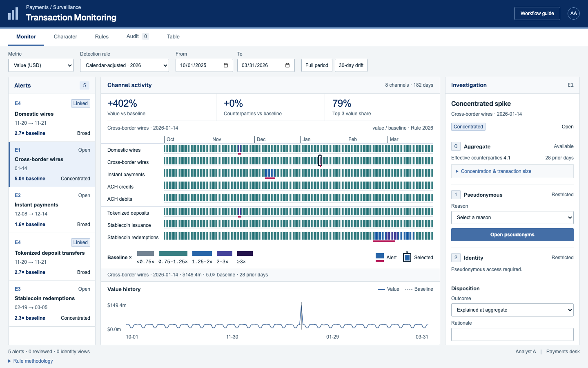This screenshot has width=588, height=368.
Task: Click the <0.75× baseline legend swatch
Action: point(145,254)
